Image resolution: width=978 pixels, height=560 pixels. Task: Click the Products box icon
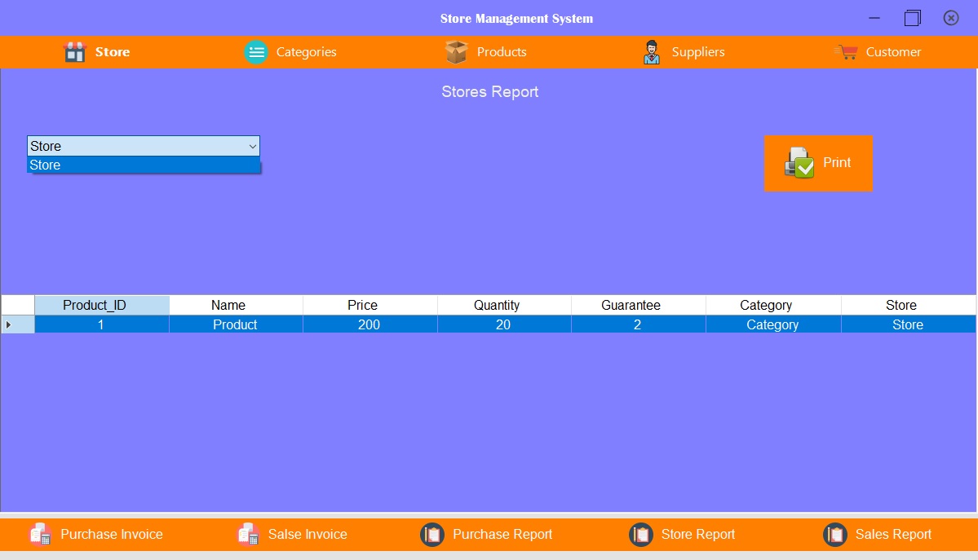tap(455, 51)
